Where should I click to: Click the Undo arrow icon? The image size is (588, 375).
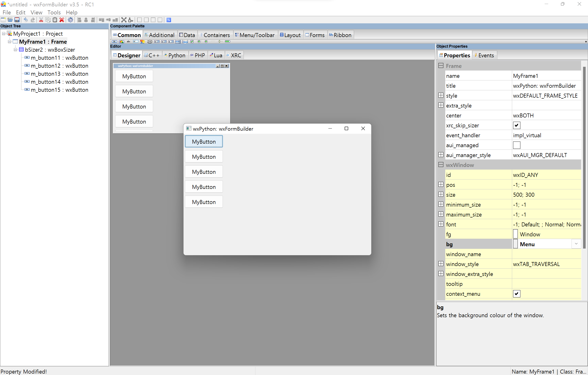click(x=26, y=20)
